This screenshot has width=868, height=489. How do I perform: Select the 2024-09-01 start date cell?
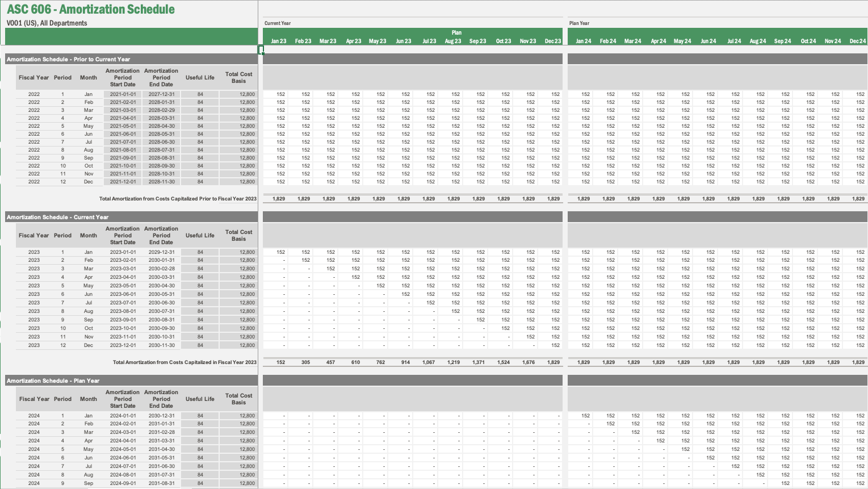coord(123,483)
